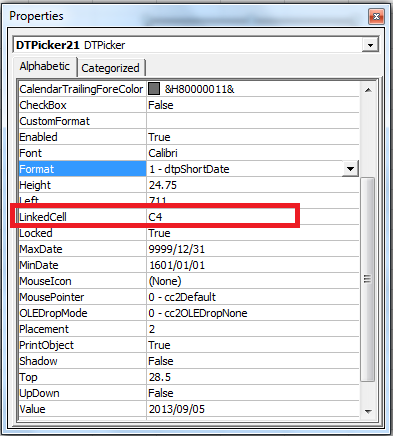Click the Value field 2013/09/05

253,409
